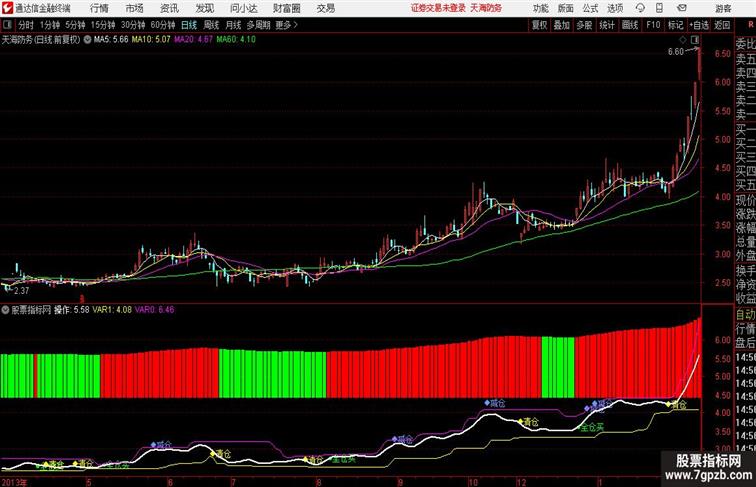Open F10 company info
This screenshot has width=756, height=487.
[653, 25]
